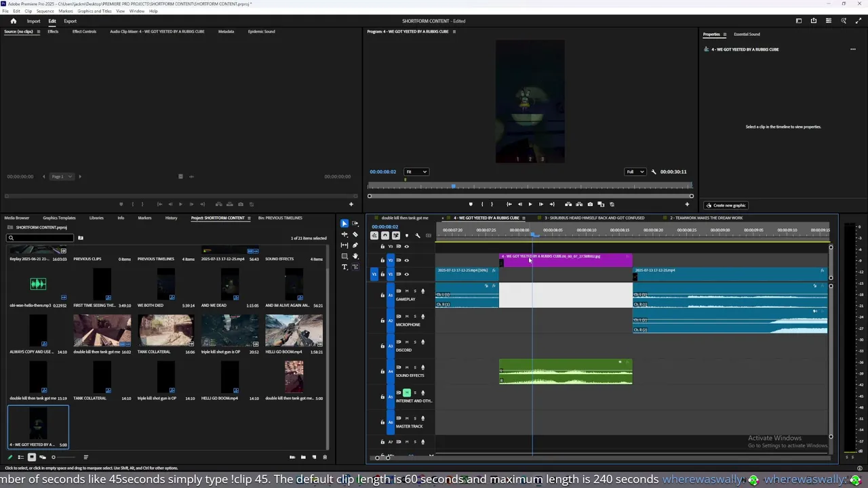Switch to Essential Sound tab

(x=747, y=34)
